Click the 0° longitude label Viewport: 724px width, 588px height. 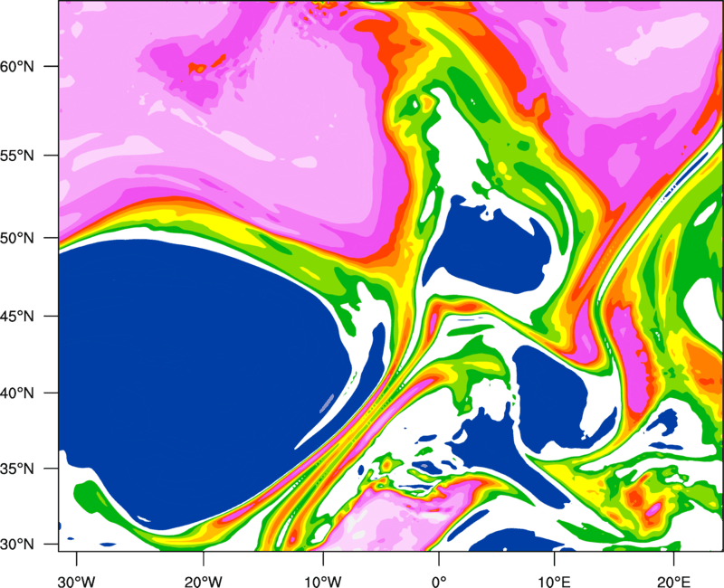click(439, 582)
